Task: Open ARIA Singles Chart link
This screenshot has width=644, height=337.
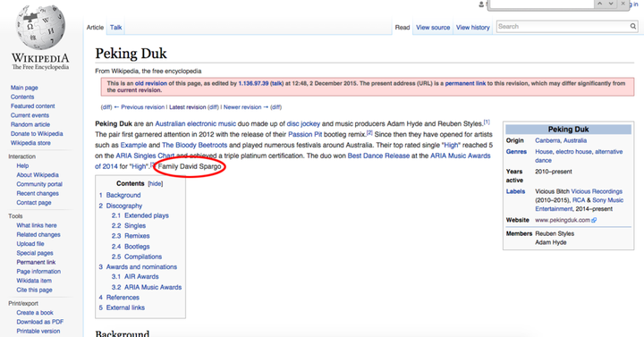Action: pyautogui.click(x=145, y=156)
